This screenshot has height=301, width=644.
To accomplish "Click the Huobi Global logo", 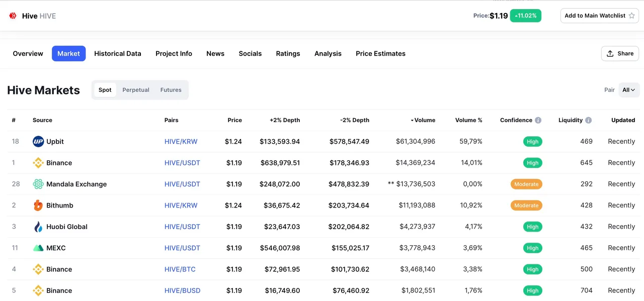I will (38, 227).
